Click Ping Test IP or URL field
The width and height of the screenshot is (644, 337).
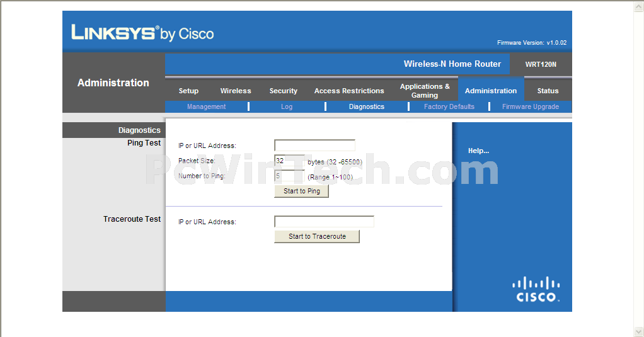(314, 146)
